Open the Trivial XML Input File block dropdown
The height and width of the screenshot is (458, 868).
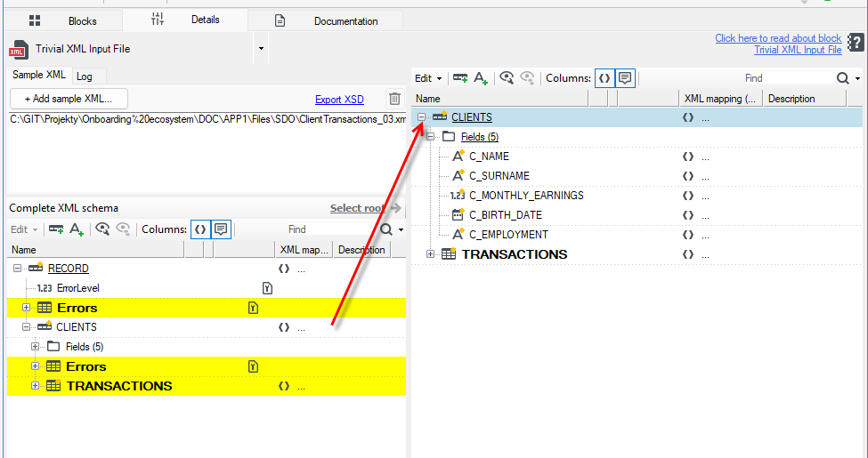click(261, 49)
